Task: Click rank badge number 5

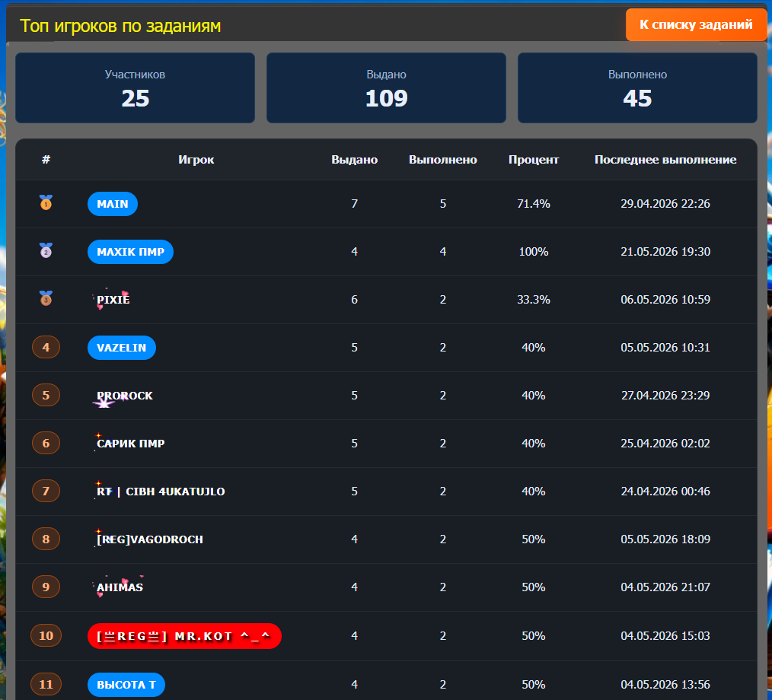Action: (46, 395)
